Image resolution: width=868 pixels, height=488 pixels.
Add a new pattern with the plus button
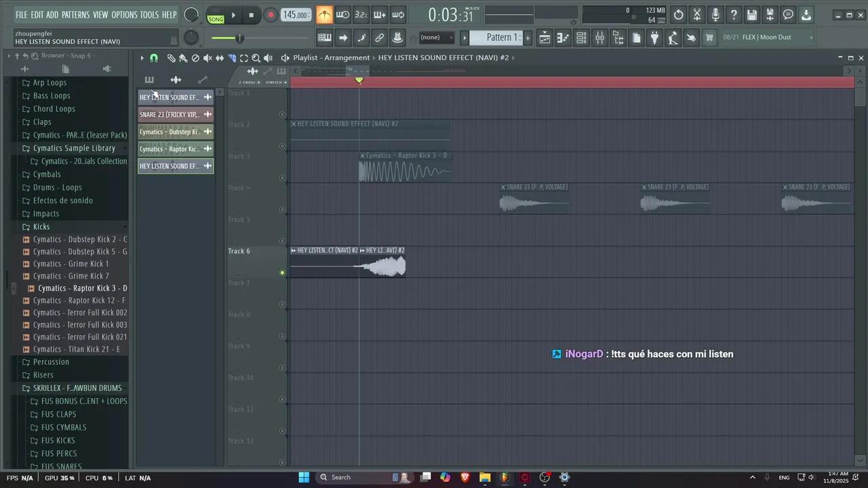528,38
